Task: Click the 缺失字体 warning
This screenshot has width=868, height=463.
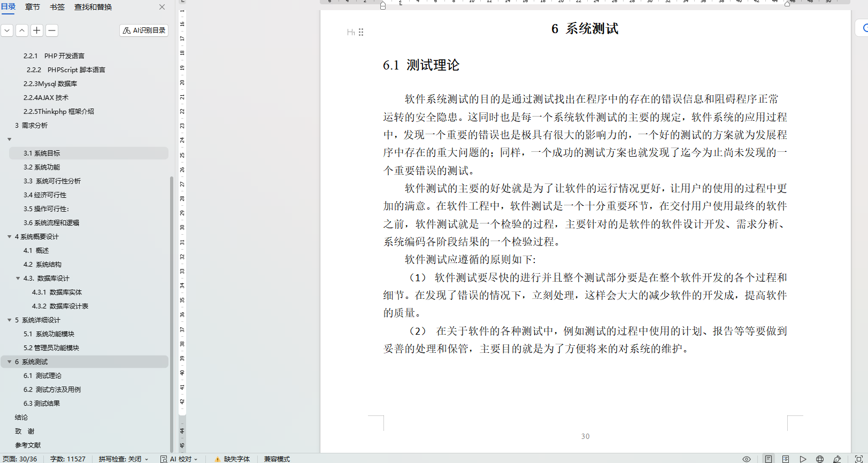Action: pos(232,459)
